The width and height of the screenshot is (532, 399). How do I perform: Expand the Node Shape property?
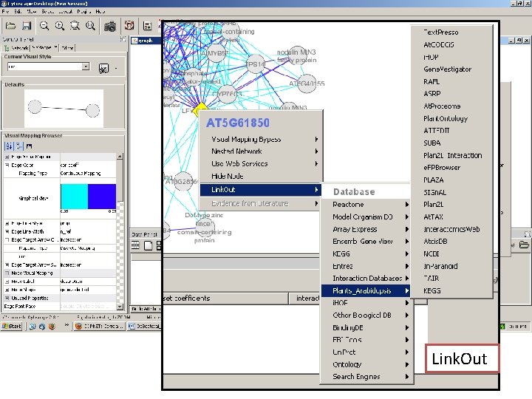7,290
